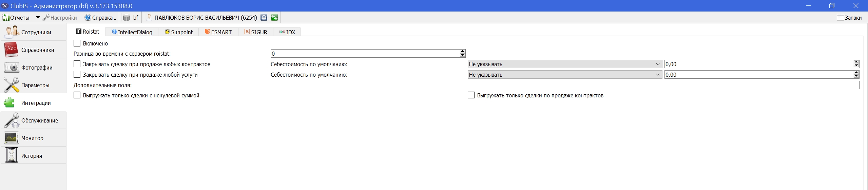Open the IDX tab
This screenshot has height=190, width=868.
click(287, 32)
